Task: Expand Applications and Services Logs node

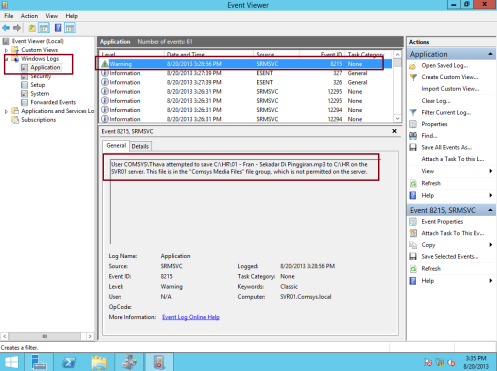Action: click(x=6, y=111)
